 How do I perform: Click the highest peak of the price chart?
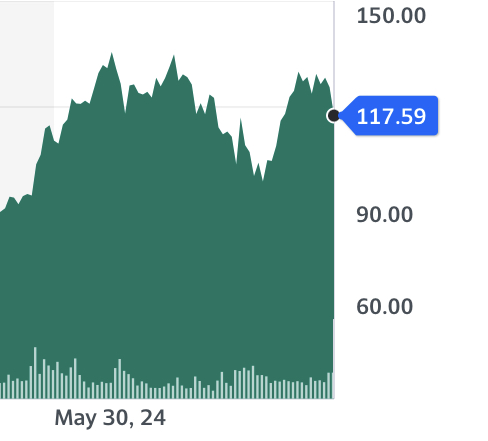111,55
